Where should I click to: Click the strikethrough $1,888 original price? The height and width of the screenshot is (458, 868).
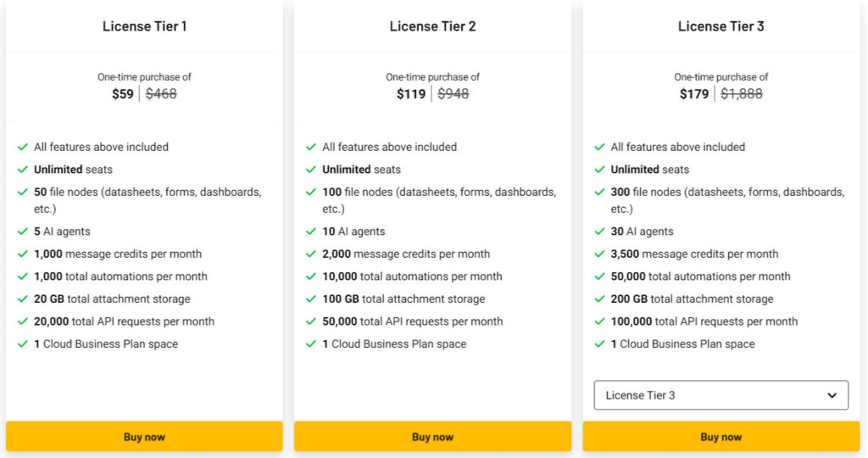pos(741,94)
